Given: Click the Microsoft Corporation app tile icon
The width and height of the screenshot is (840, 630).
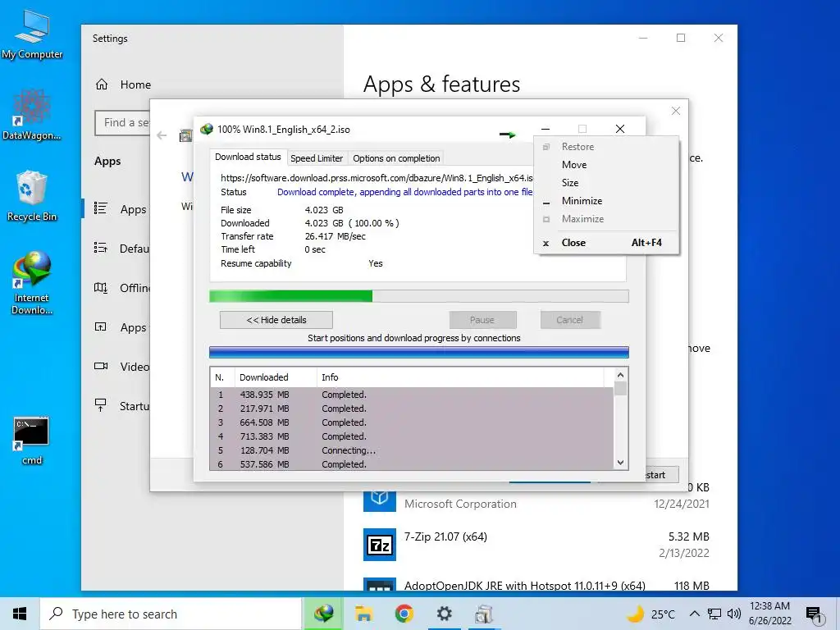Looking at the screenshot, I should (x=379, y=500).
